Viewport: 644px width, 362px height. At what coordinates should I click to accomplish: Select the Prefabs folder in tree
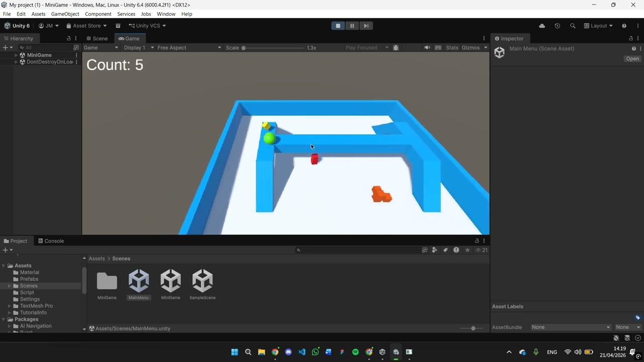[x=29, y=279]
